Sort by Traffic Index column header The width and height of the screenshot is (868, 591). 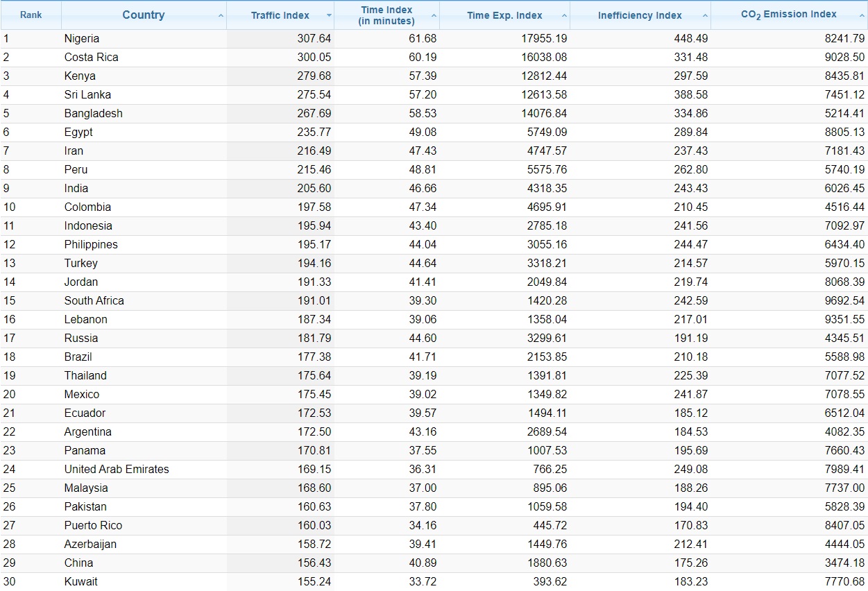coord(280,15)
